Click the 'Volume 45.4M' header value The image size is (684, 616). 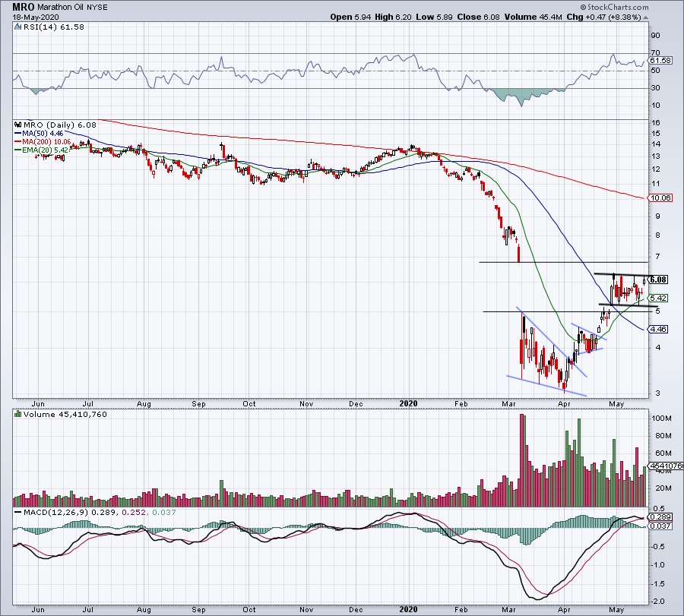coord(533,17)
